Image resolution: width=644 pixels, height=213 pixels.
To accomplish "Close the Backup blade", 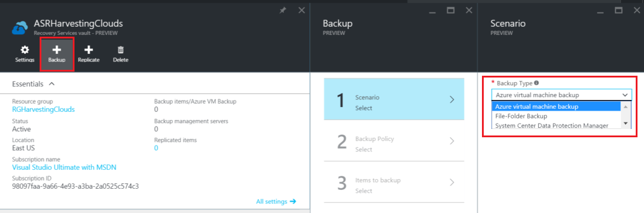I will click(x=469, y=10).
